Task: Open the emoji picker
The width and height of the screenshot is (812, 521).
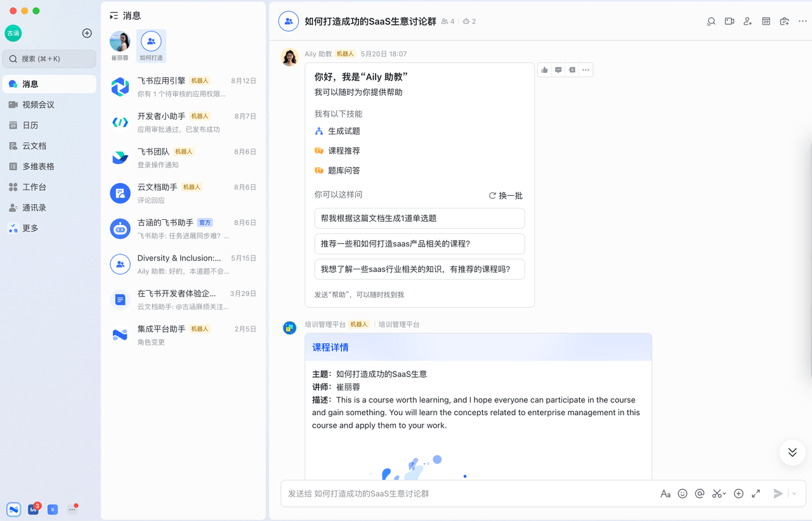Action: tap(683, 494)
